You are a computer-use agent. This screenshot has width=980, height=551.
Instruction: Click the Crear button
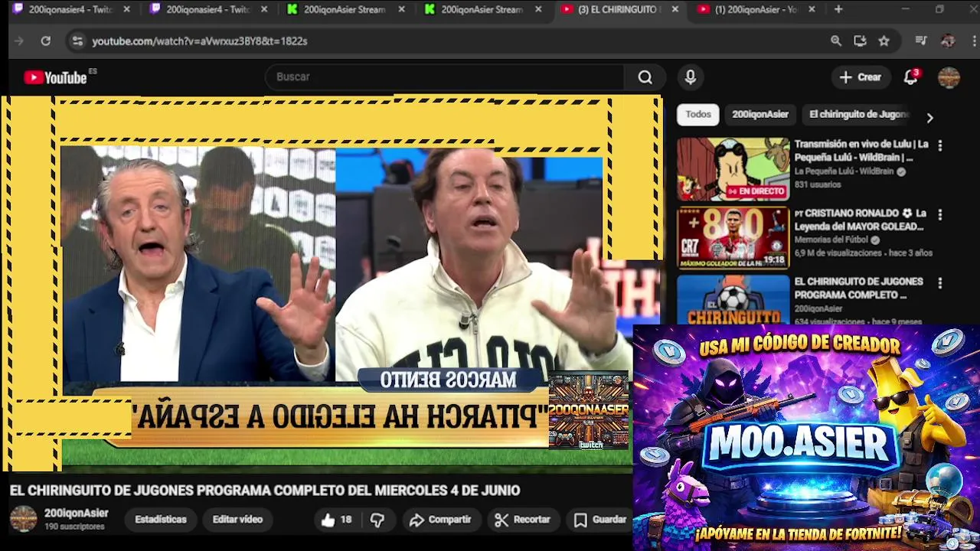861,77
